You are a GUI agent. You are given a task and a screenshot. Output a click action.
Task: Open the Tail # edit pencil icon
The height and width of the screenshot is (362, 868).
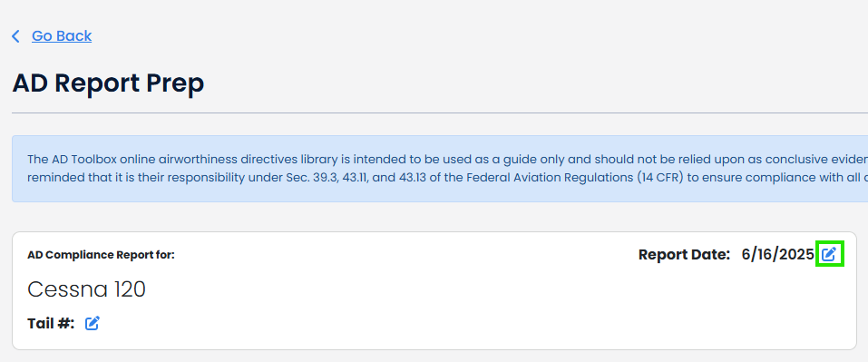point(93,323)
